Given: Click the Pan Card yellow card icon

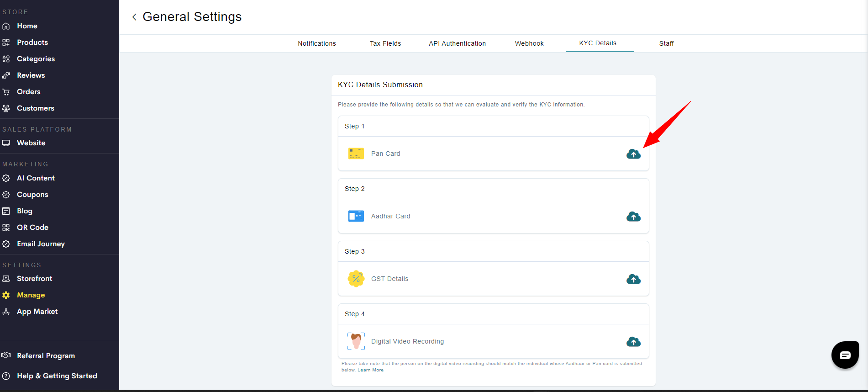Looking at the screenshot, I should [356, 154].
